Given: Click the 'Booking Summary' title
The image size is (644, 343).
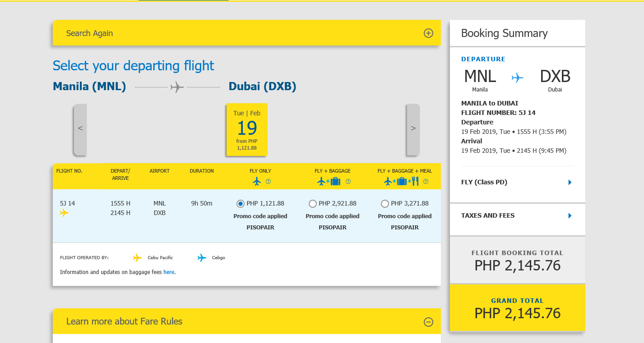Looking at the screenshot, I should [505, 33].
